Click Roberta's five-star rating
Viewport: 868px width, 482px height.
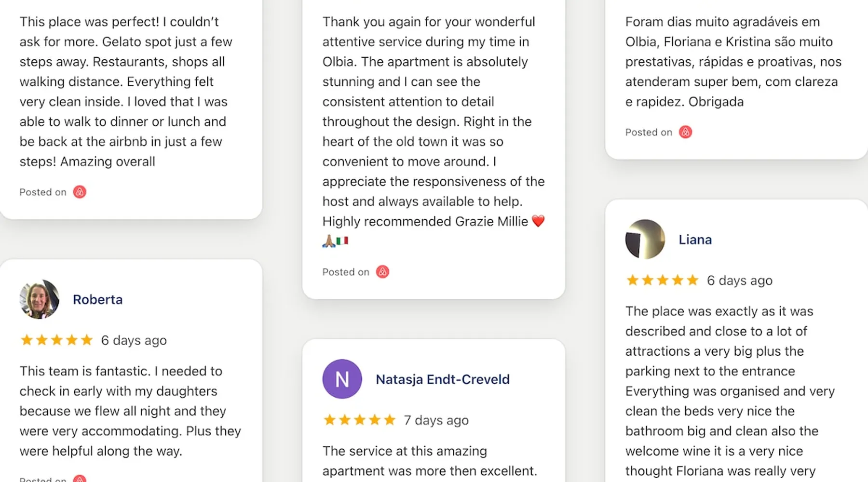[x=56, y=340]
